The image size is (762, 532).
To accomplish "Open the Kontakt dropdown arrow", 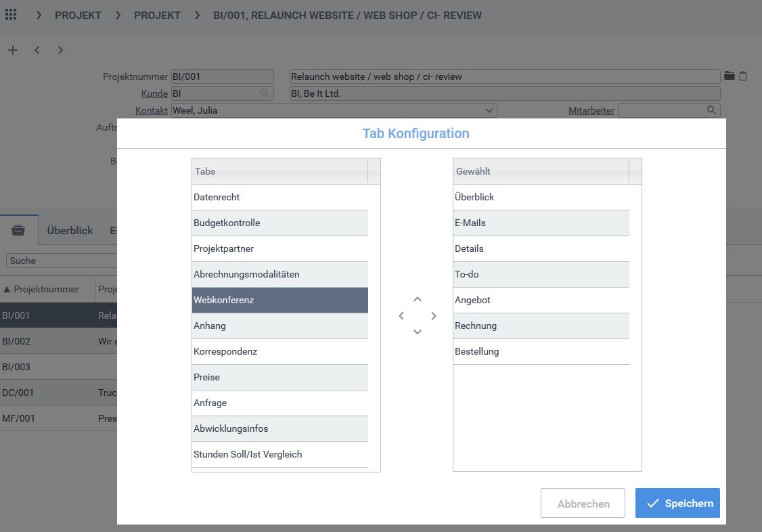I will click(489, 110).
